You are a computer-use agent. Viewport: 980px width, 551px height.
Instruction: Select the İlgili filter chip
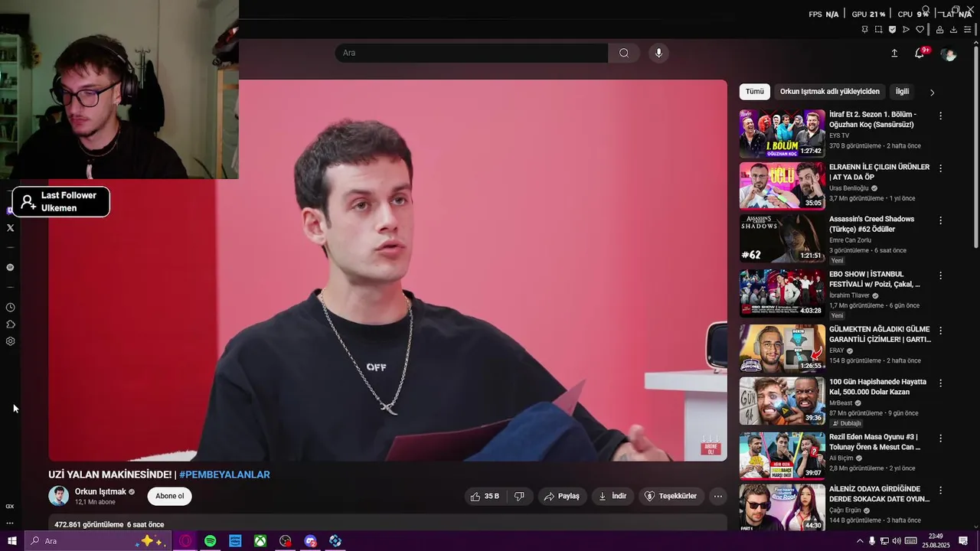903,92
